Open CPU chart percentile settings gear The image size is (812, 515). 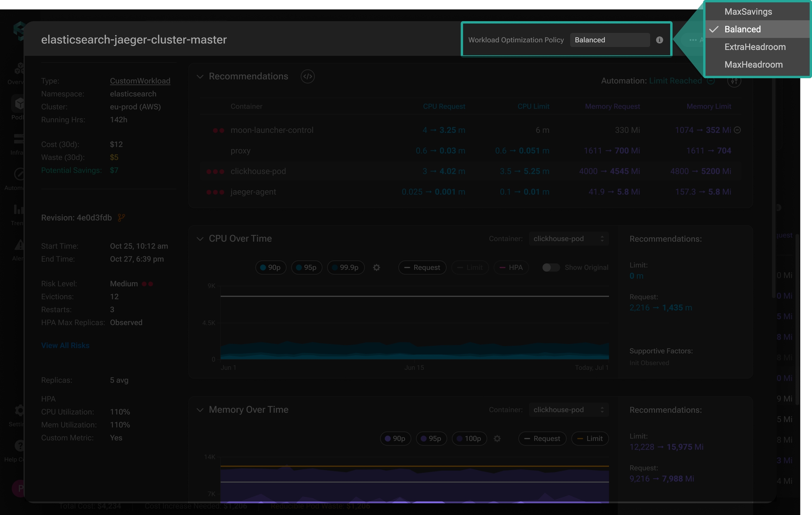click(376, 267)
